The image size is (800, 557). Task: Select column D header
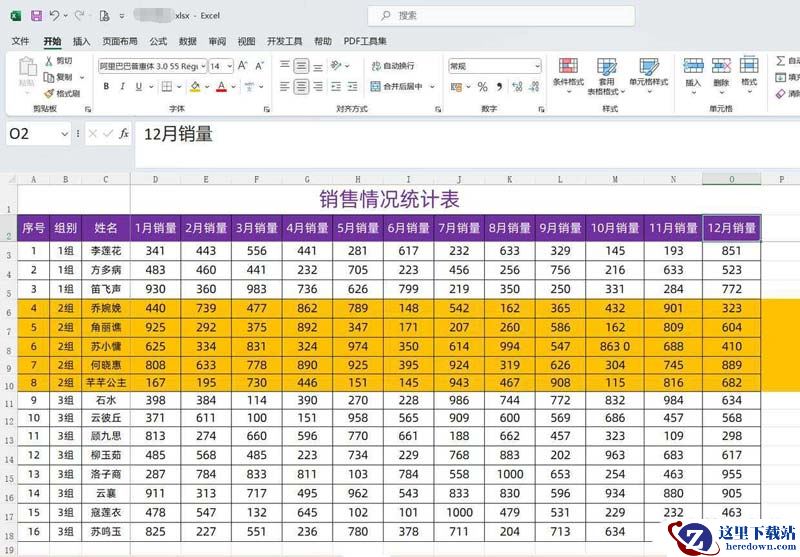pyautogui.click(x=155, y=179)
